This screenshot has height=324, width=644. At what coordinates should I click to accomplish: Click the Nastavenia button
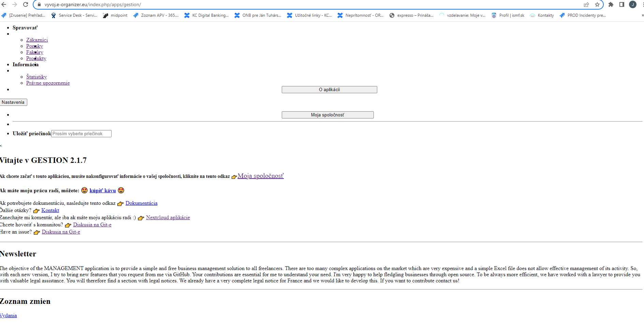(13, 102)
